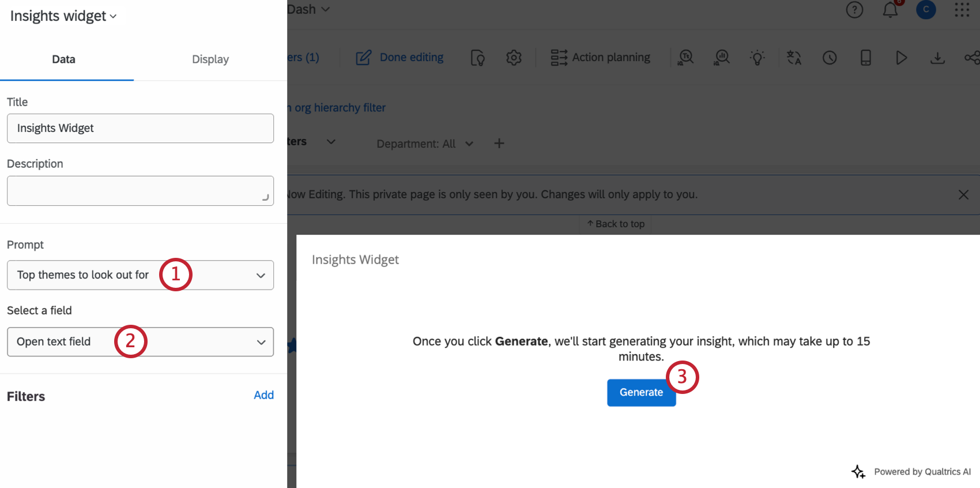Click the Qualtrics AI sparkle icon
The image size is (980, 488).
point(858,472)
